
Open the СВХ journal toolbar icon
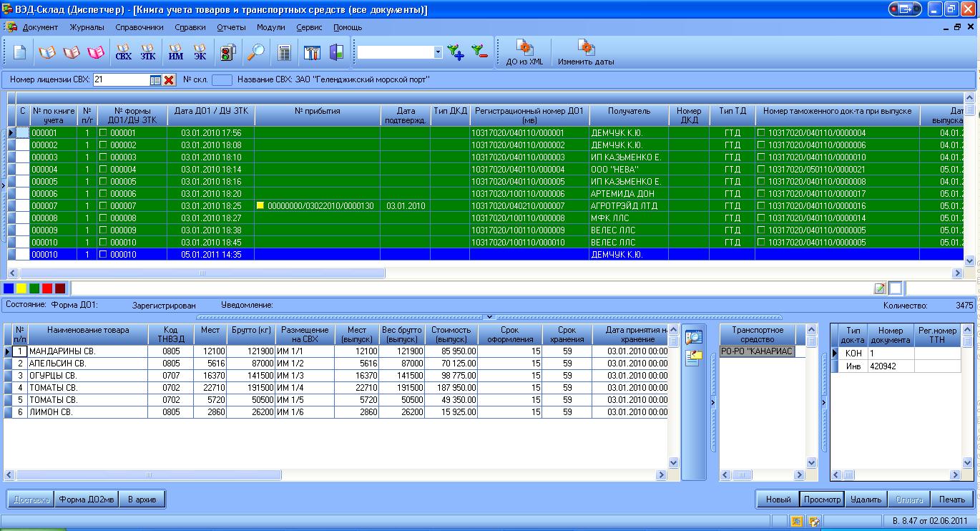pos(123,52)
